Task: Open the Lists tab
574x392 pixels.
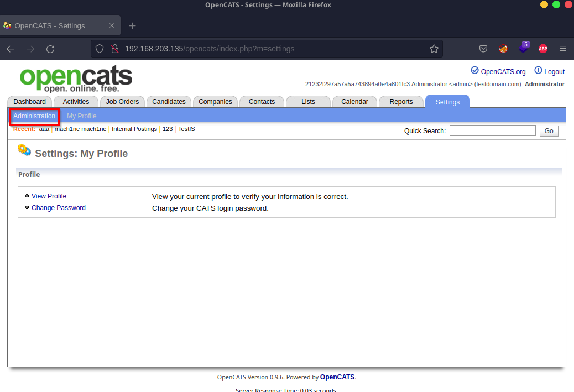Action: click(308, 102)
